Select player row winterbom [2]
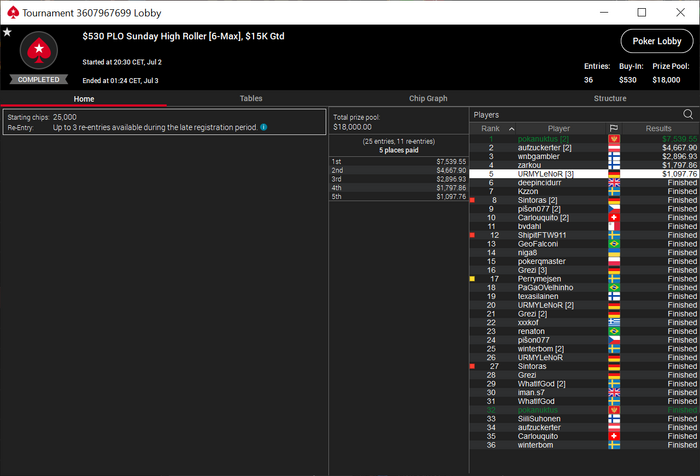The width and height of the screenshot is (700, 476). coord(584,349)
